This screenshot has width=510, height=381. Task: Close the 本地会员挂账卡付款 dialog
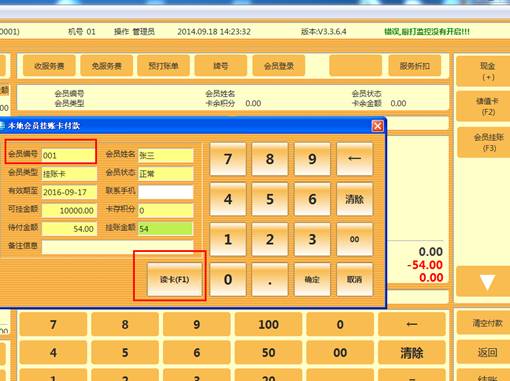(x=377, y=126)
